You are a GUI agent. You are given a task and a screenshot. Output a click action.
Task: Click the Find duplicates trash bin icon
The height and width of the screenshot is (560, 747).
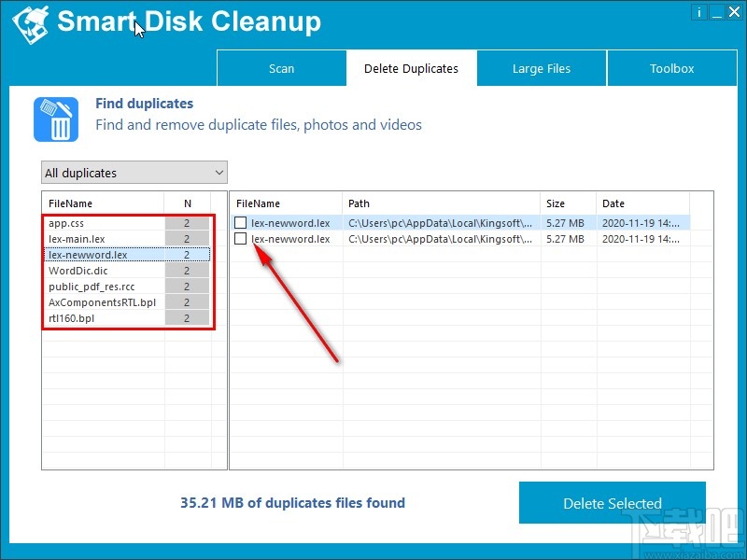[56, 119]
